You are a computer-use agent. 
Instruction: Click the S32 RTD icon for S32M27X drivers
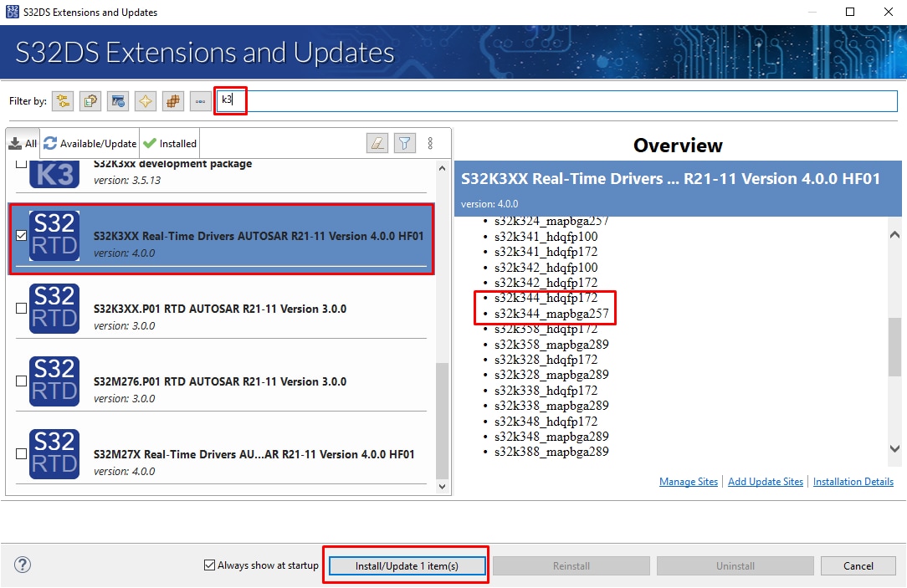tap(54, 453)
